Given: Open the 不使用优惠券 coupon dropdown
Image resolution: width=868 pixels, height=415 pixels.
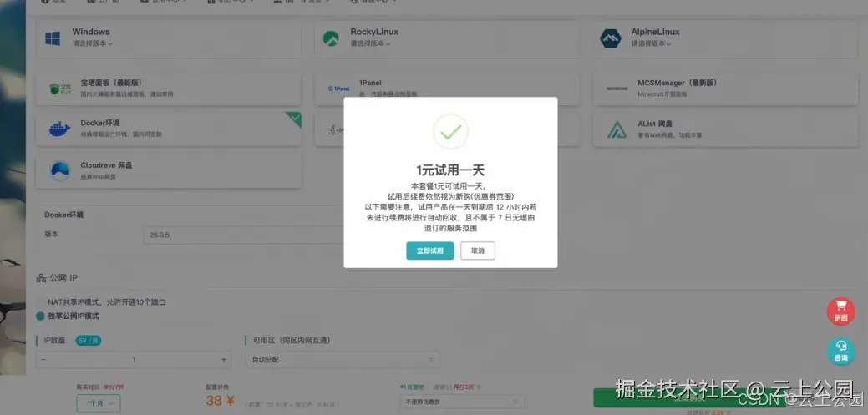Looking at the screenshot, I should pyautogui.click(x=462, y=402).
